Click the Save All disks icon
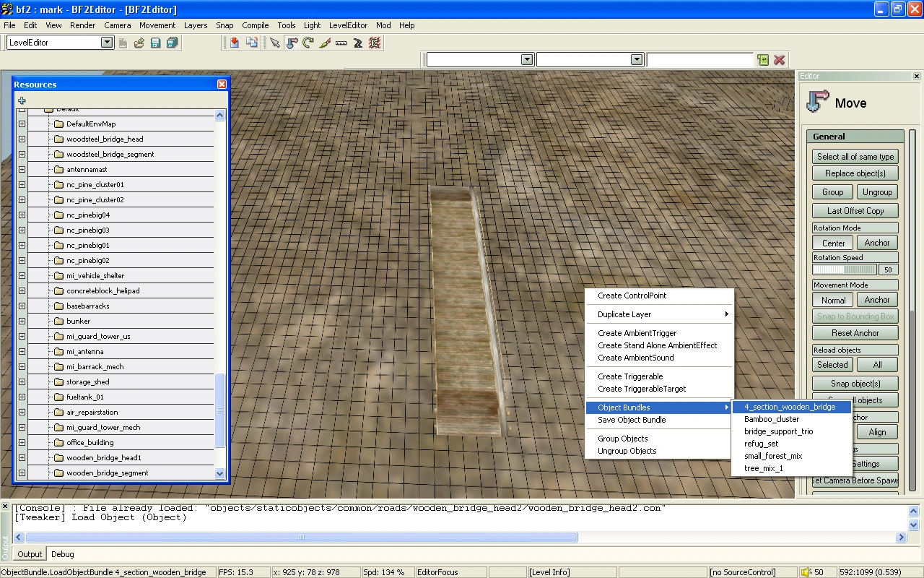 [x=173, y=43]
